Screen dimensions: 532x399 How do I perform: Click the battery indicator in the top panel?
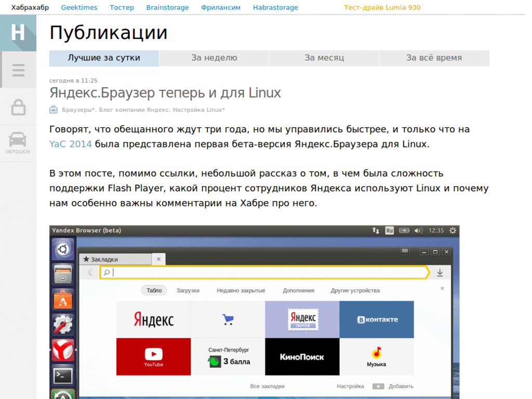[x=404, y=230]
